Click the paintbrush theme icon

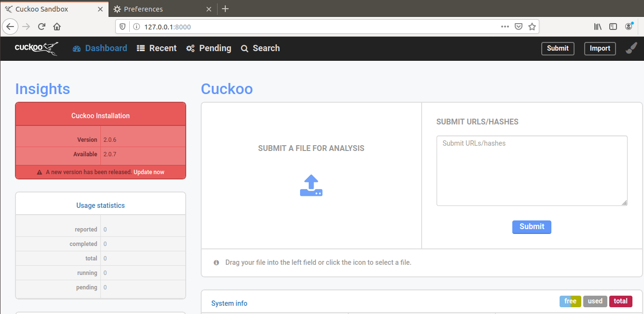[631, 48]
